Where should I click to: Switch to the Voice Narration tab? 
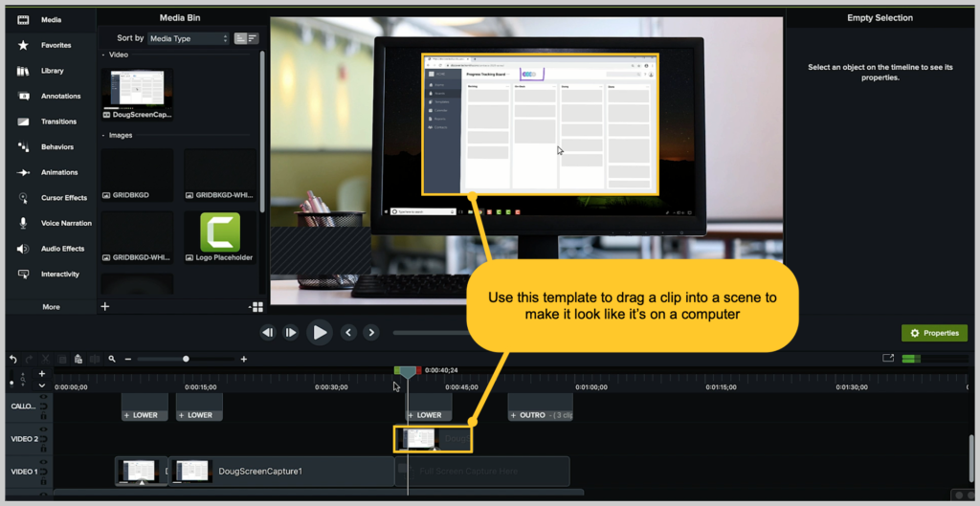(52, 223)
